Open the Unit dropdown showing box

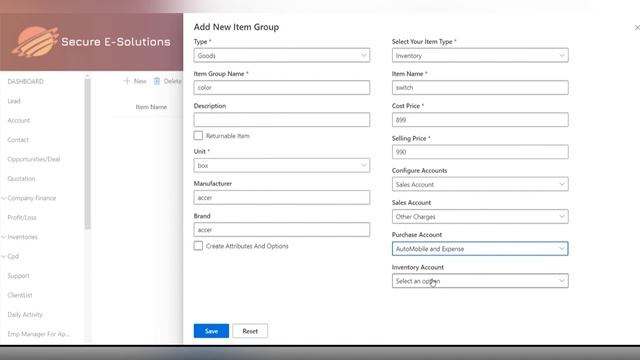[282, 165]
